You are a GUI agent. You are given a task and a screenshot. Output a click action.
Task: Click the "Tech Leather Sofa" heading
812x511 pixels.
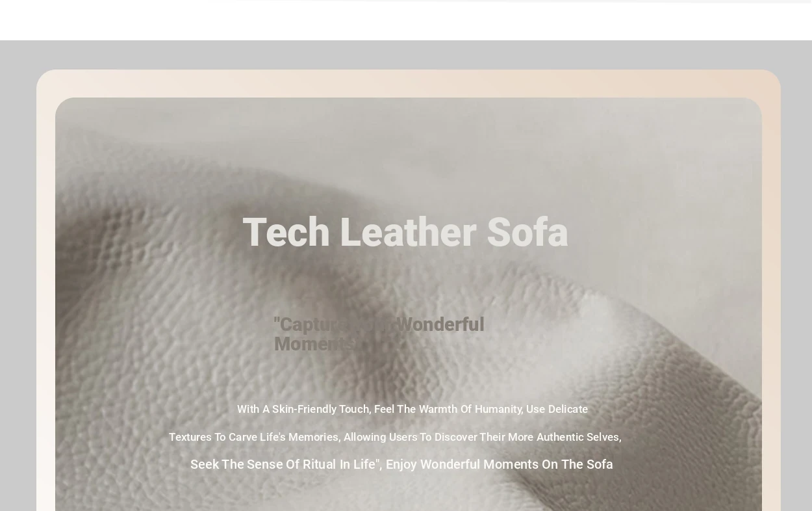(x=405, y=232)
